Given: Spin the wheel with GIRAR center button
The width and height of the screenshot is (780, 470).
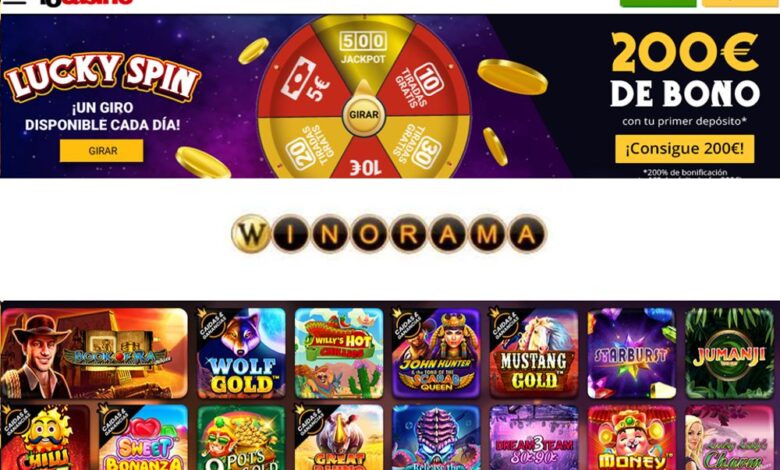Looking at the screenshot, I should pos(364,115).
